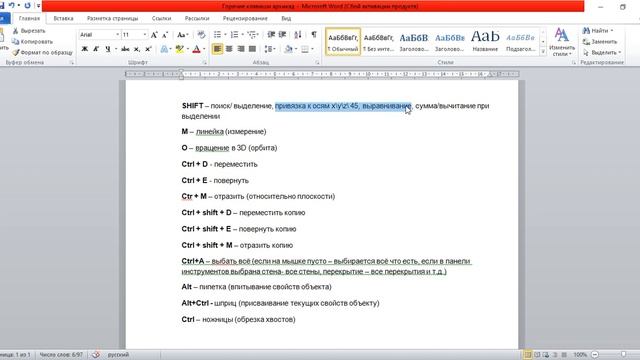The width and height of the screenshot is (640, 360).
Task: Click spell check status icon
Action: [x=96, y=355]
